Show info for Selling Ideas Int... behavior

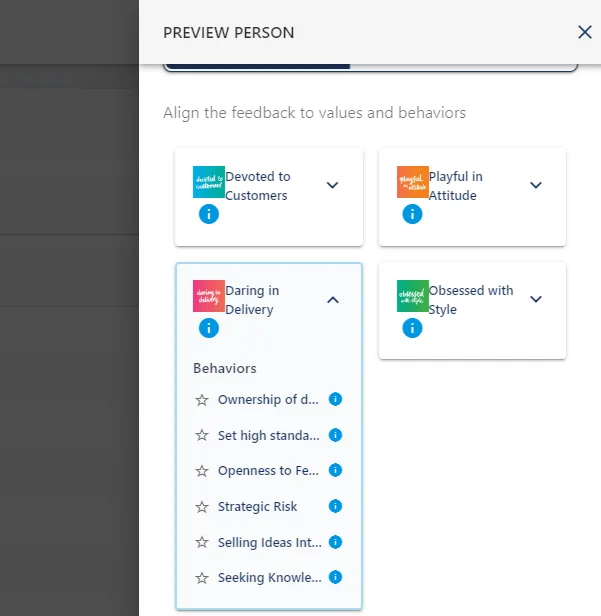(335, 542)
